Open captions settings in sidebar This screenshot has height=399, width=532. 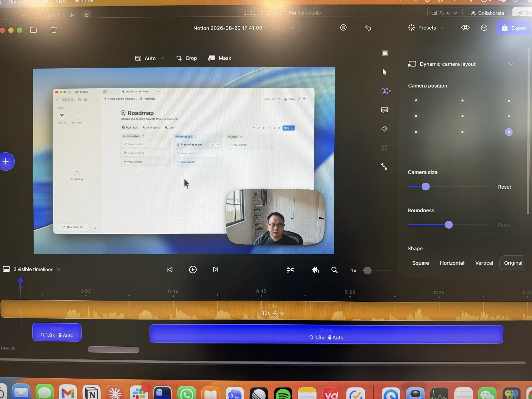pos(385,110)
